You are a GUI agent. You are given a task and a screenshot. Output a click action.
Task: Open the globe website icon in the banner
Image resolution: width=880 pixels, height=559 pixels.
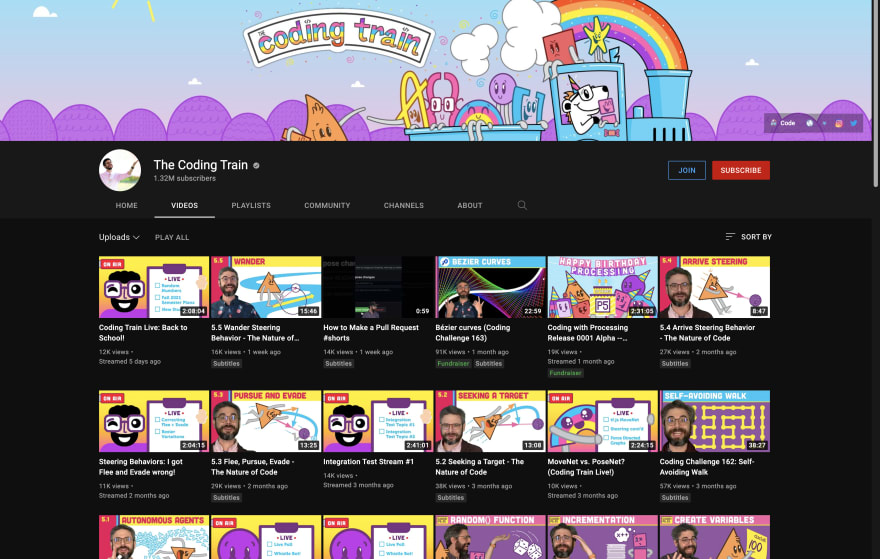pos(809,123)
